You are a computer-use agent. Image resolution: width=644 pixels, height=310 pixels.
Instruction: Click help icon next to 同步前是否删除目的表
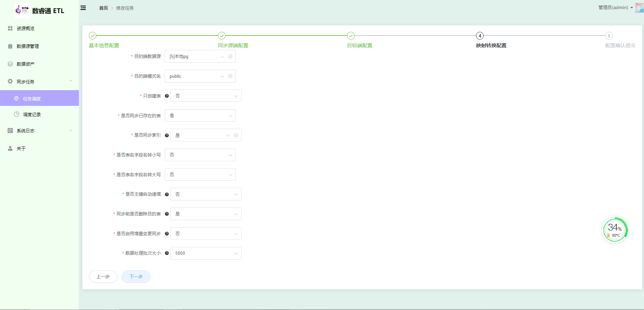pos(167,214)
